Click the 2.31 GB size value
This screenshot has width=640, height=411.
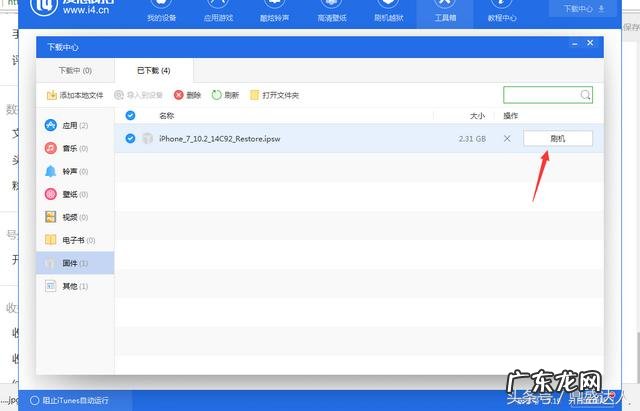tap(472, 139)
